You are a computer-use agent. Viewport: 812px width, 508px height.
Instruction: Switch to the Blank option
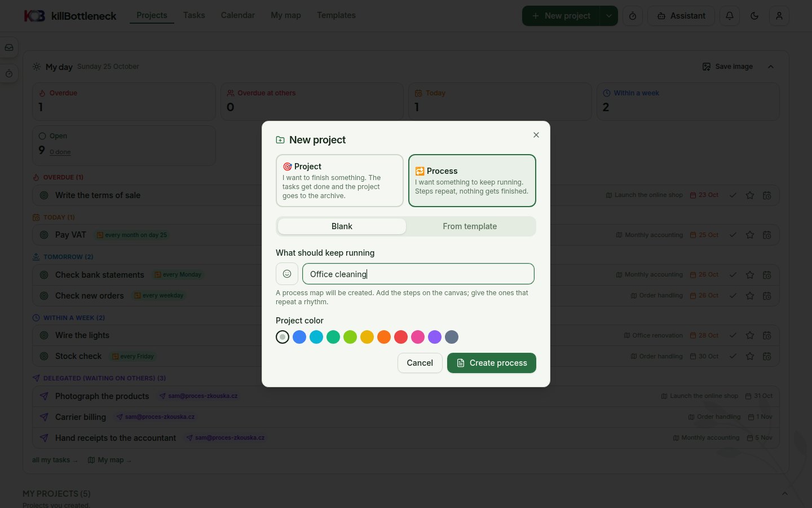(x=342, y=226)
